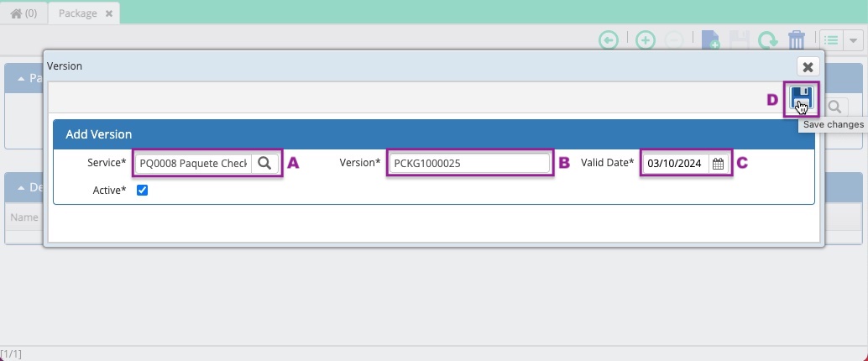This screenshot has width=868, height=361.
Task: Click the green minus circle icon
Action: pyautogui.click(x=674, y=40)
